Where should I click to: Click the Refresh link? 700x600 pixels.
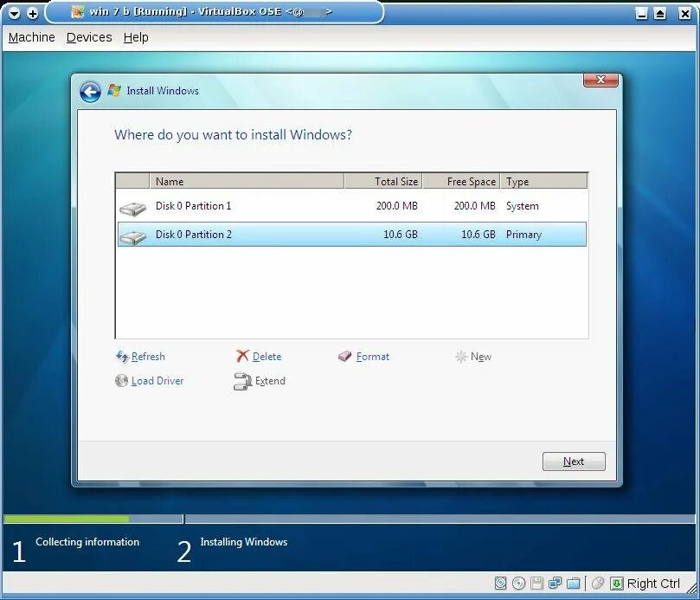coord(148,357)
